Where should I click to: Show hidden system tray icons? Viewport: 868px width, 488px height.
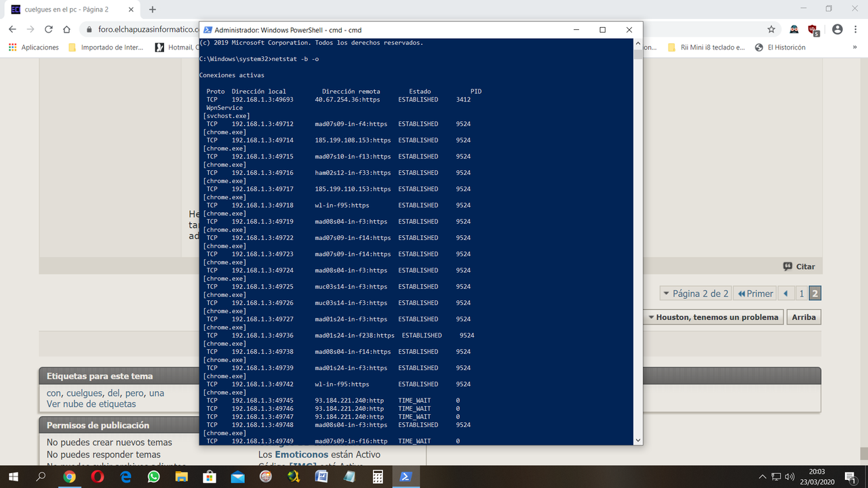tap(762, 476)
